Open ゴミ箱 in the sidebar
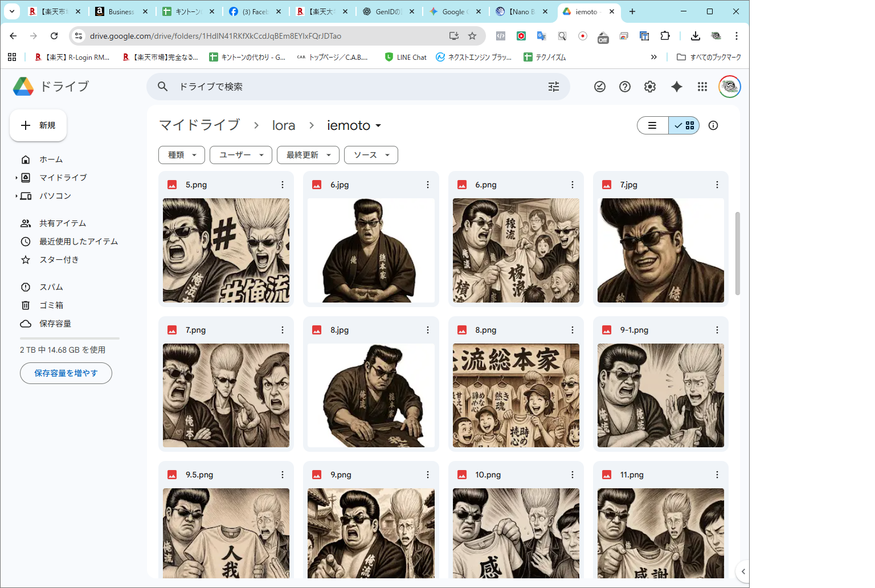Image resolution: width=875 pixels, height=588 pixels. pyautogui.click(x=51, y=305)
